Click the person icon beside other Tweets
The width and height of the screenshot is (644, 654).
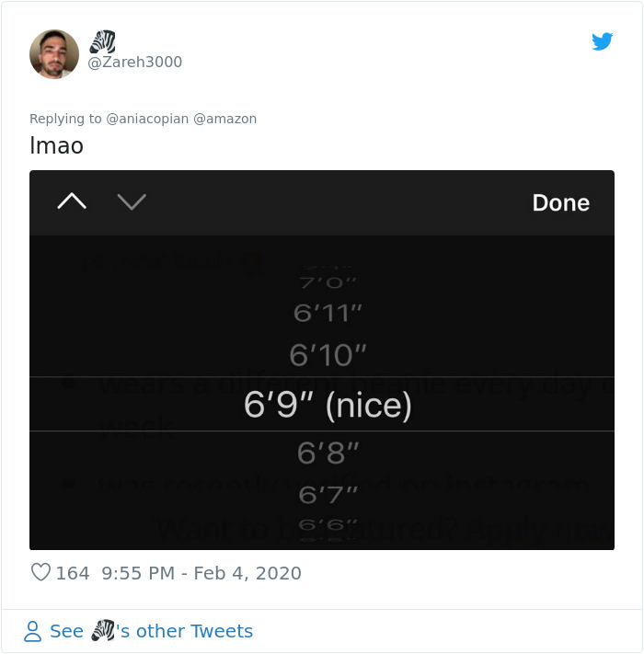point(33,631)
